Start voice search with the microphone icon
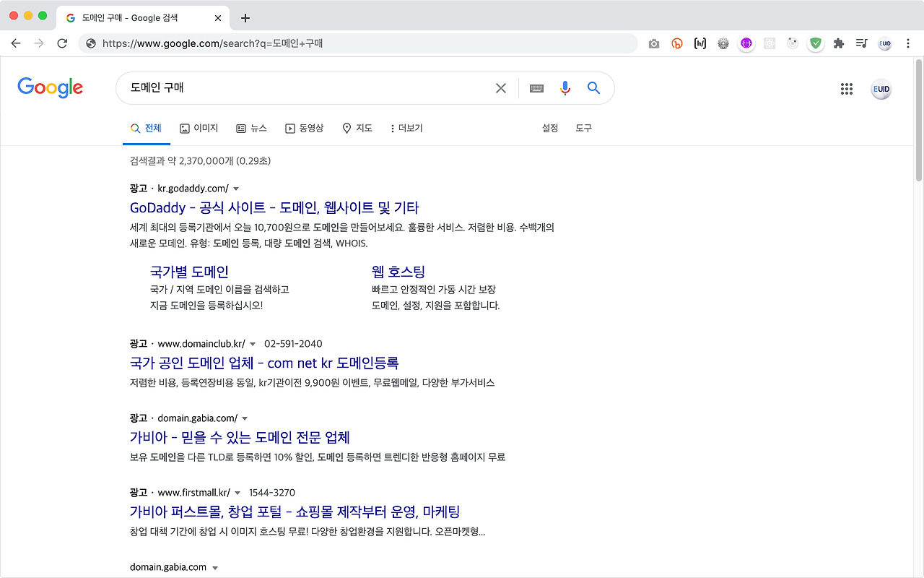 tap(565, 88)
